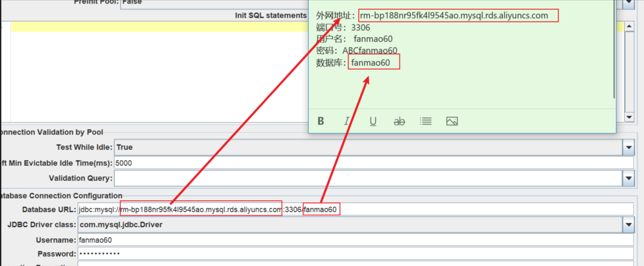
Task: Click the Password label
Action: coord(57,254)
